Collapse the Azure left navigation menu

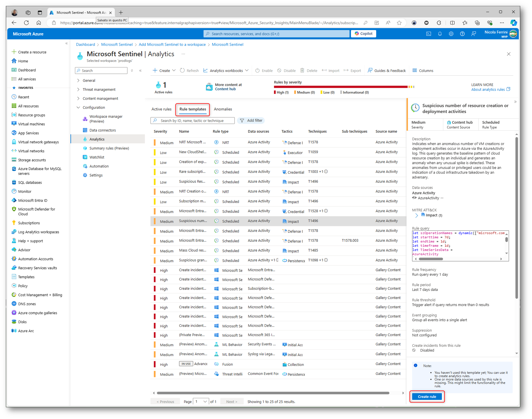(x=66, y=43)
